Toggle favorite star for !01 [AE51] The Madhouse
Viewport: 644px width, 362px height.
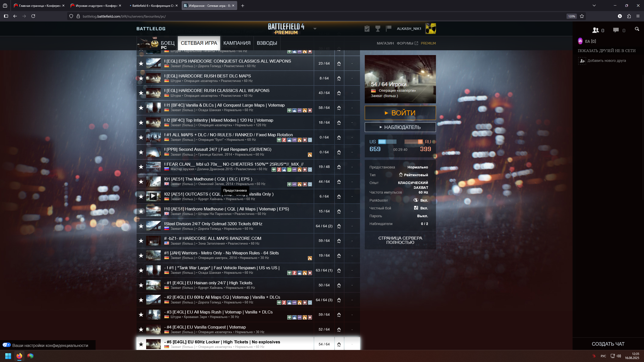(x=141, y=182)
